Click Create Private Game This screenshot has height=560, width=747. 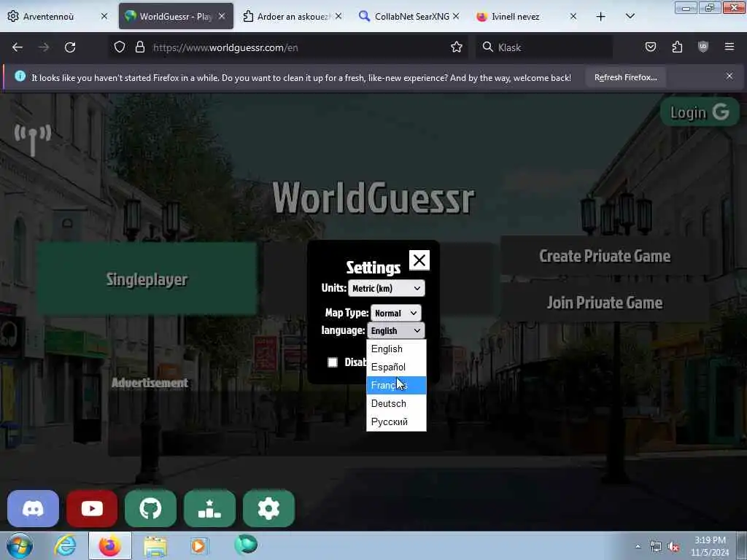605,256
